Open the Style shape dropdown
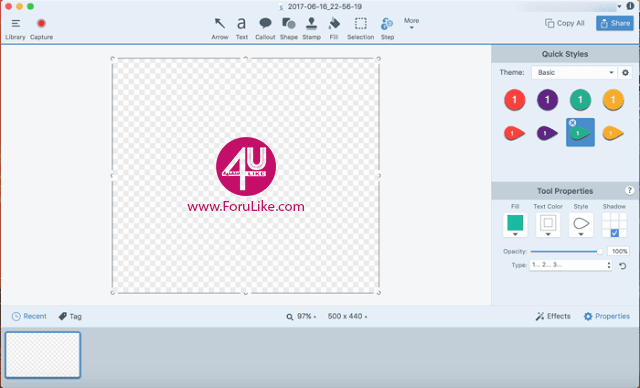The height and width of the screenshot is (388, 640). click(581, 225)
